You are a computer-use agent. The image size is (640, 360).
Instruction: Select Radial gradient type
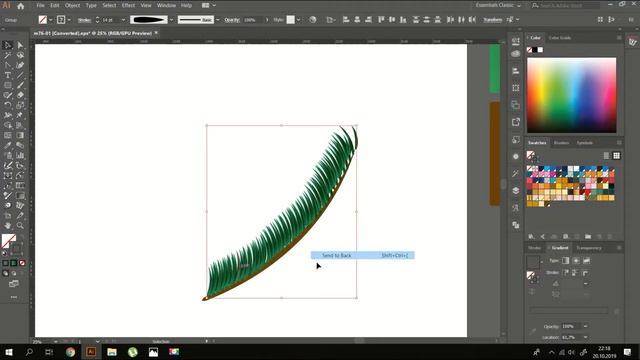576,260
